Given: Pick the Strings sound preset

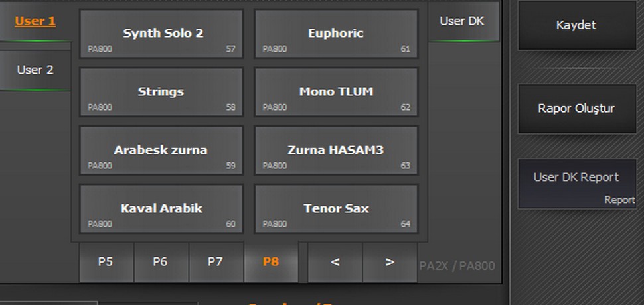Looking at the screenshot, I should [x=161, y=92].
